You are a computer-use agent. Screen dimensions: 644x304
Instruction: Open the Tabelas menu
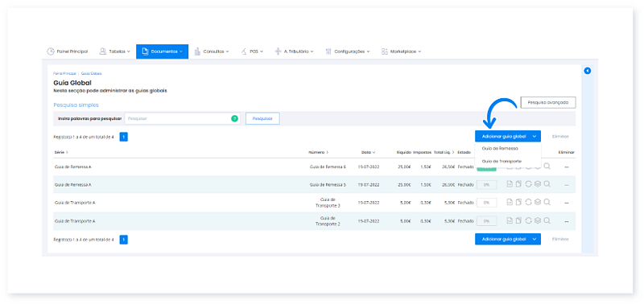(114, 51)
